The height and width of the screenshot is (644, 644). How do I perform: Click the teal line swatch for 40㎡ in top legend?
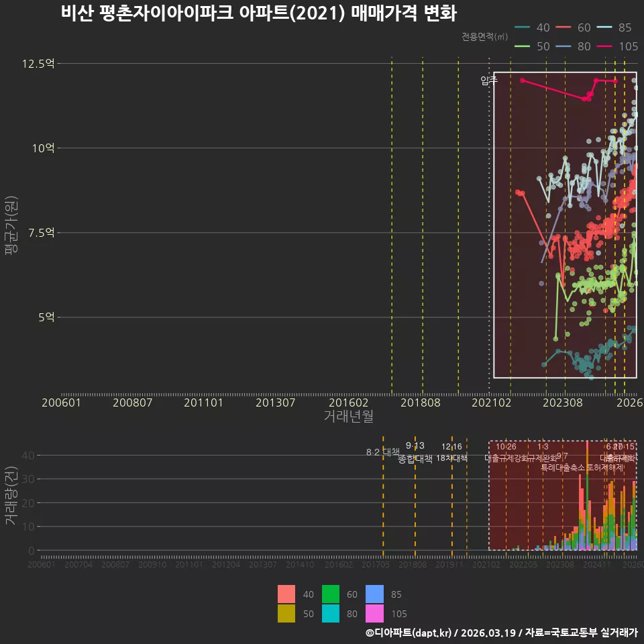tap(522, 28)
